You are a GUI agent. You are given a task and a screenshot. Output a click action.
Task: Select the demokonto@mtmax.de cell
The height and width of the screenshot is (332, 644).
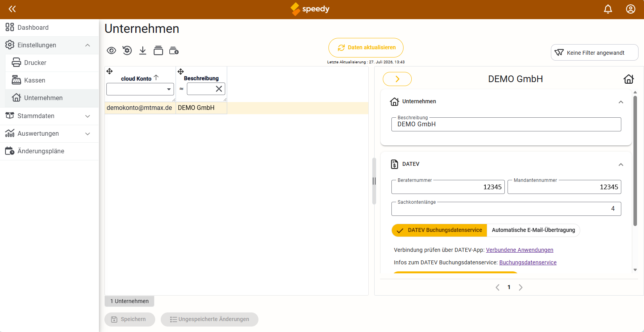[140, 108]
